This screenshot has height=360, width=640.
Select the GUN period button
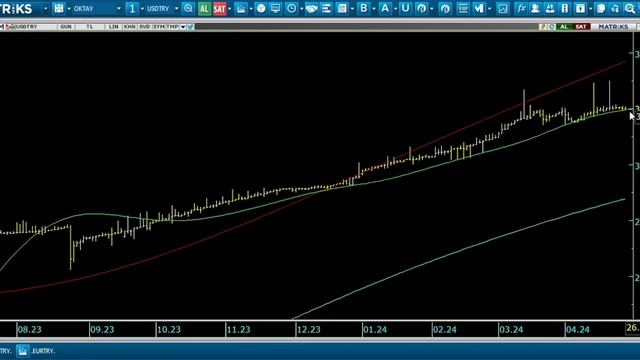tap(65, 27)
